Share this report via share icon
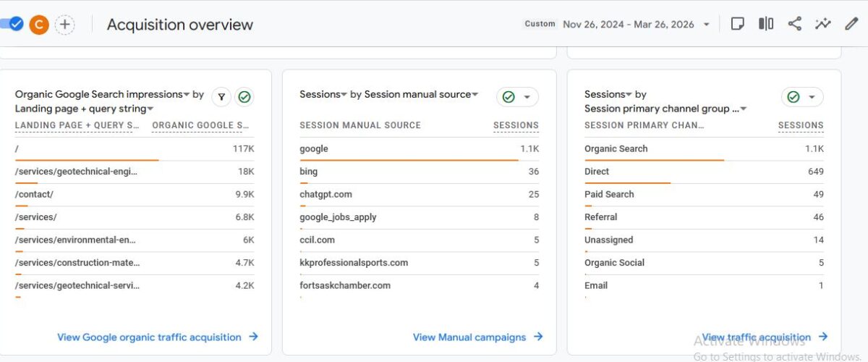Viewport: 868px width, 362px height. (x=794, y=24)
